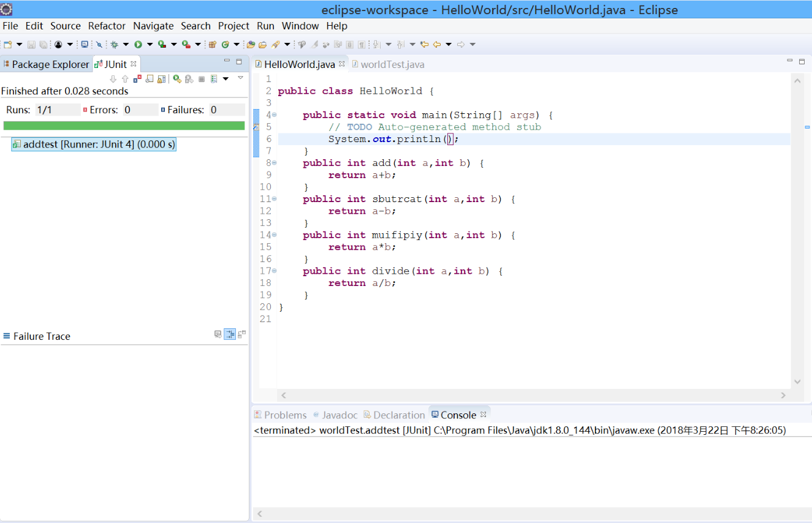This screenshot has height=523, width=812.
Task: Open dropdown arrow beside Debug button
Action: [x=126, y=44]
